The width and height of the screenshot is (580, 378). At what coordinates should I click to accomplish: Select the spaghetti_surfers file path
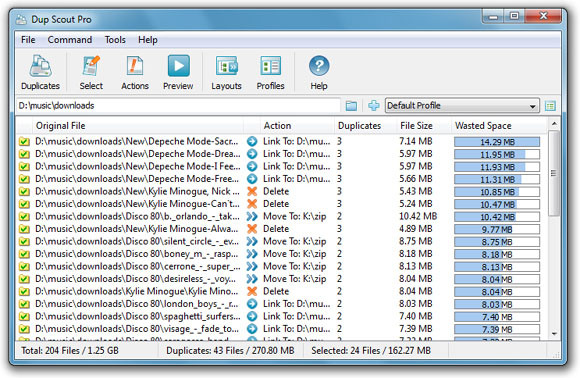coord(138,317)
